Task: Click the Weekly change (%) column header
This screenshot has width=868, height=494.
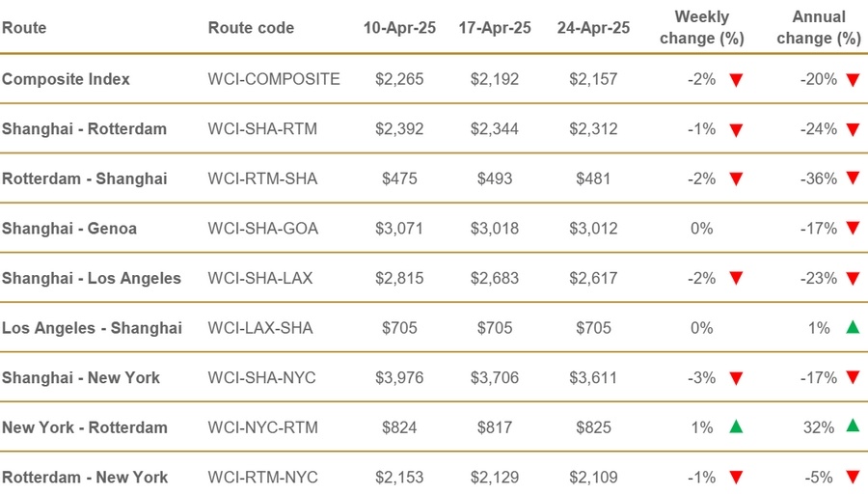Action: [701, 28]
